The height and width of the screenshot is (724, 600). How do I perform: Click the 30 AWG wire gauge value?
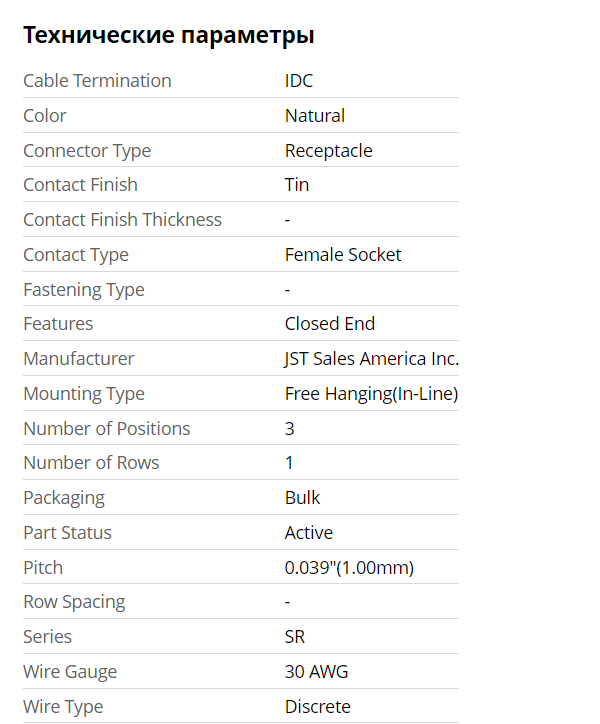[x=316, y=672]
